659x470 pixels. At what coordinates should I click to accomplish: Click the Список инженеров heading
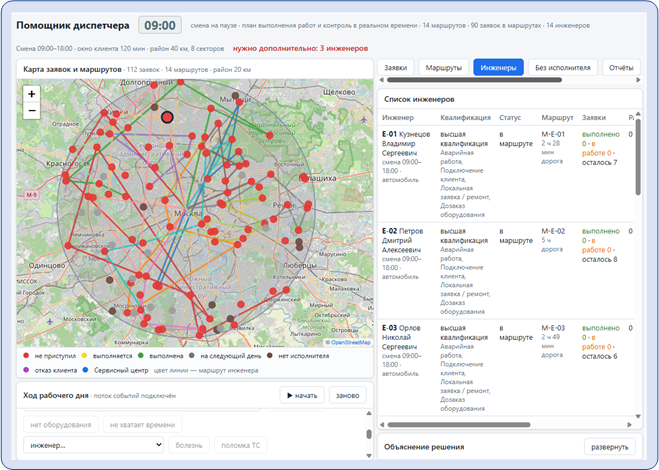(x=419, y=100)
